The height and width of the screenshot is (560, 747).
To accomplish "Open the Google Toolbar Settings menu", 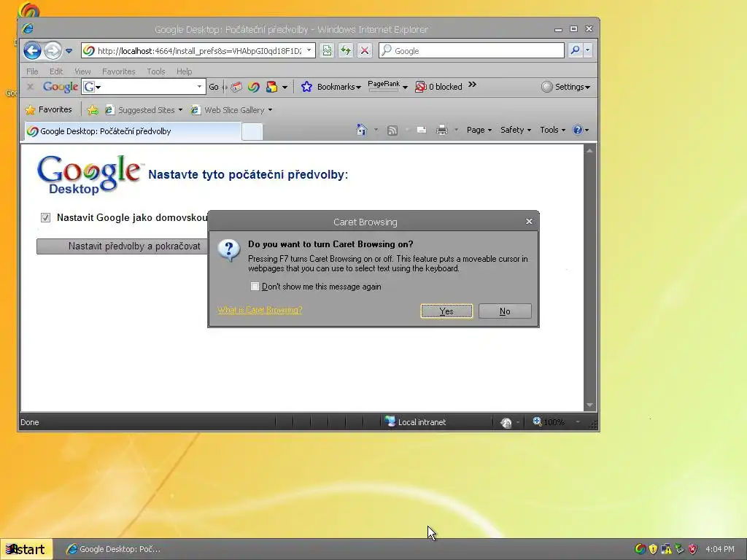I will [x=566, y=87].
